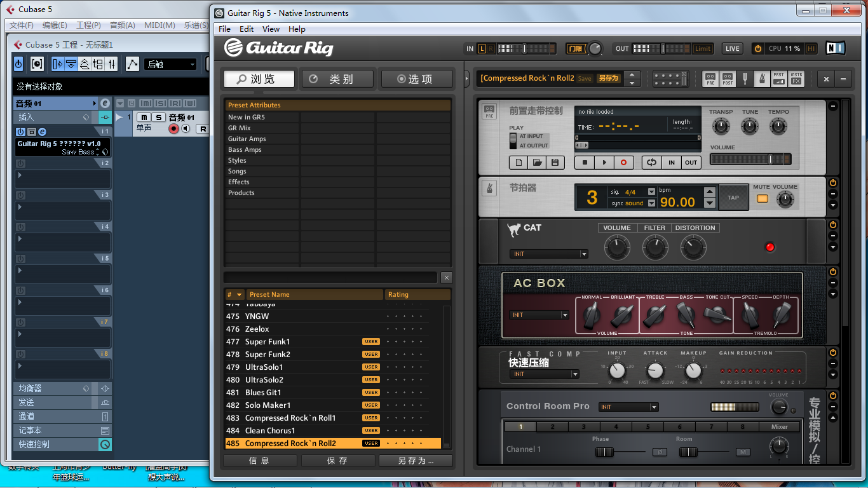The image size is (868, 488).
Task: Toggle the metronome icon in Guitar Rig toolbar
Action: point(761,79)
